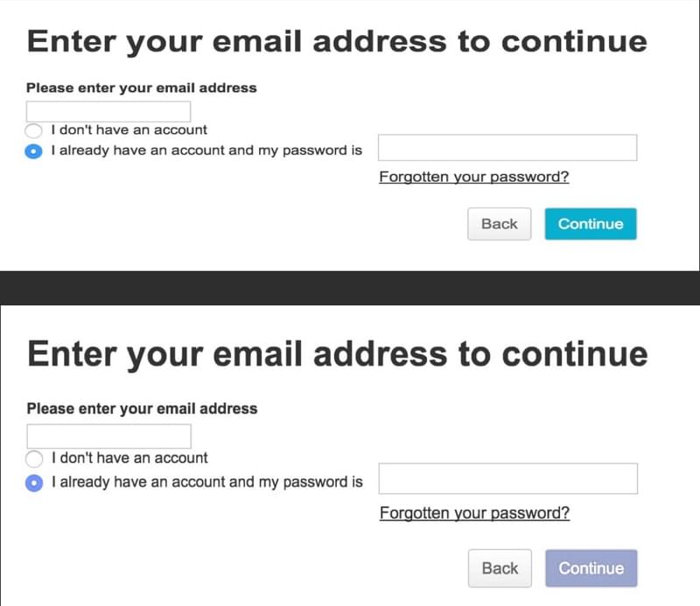Click the email address field in upper form
The width and height of the screenshot is (700, 606).
(108, 111)
